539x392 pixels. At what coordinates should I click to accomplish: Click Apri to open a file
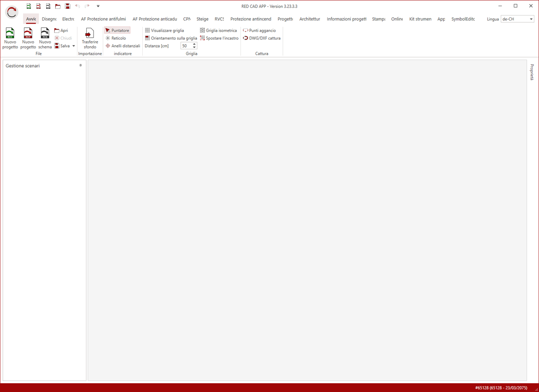tap(61, 31)
